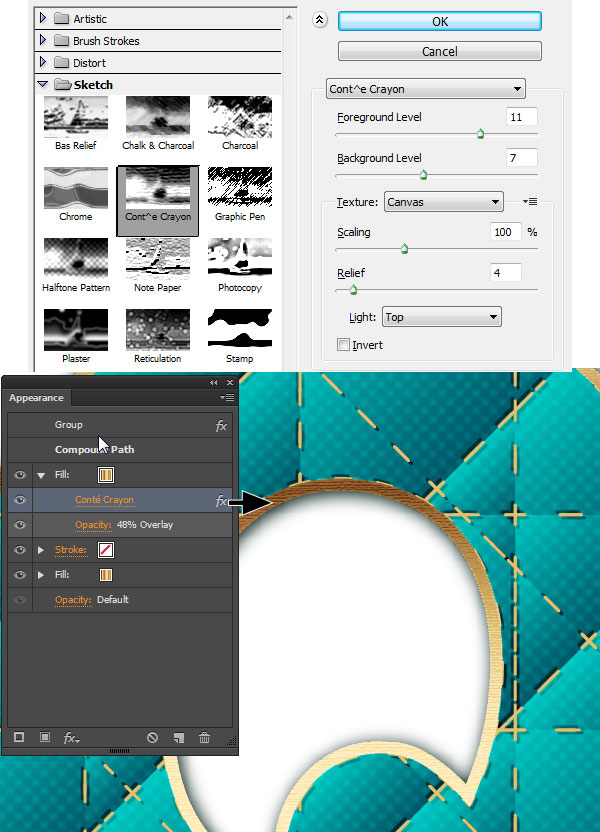The image size is (600, 832).
Task: Select the Compound Path row
Action: coord(120,450)
